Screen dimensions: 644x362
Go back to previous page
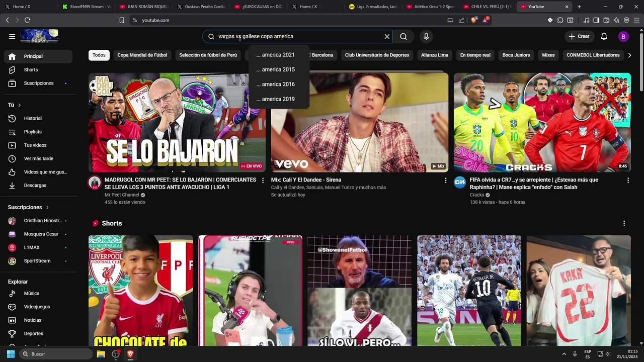coord(7,20)
